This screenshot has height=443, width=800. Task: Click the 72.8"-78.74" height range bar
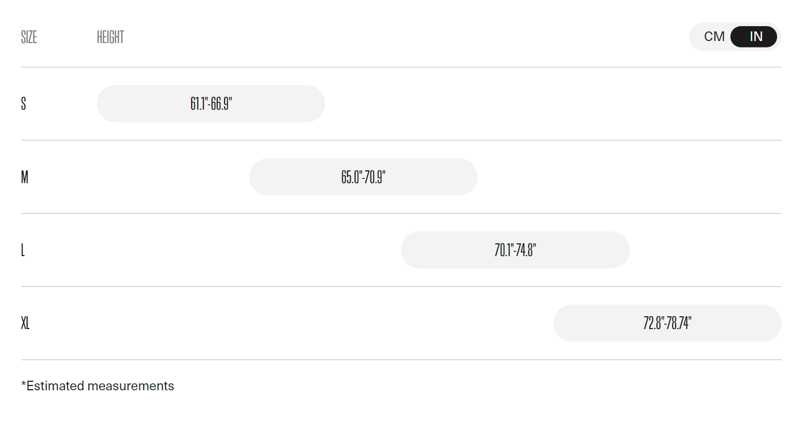667,323
